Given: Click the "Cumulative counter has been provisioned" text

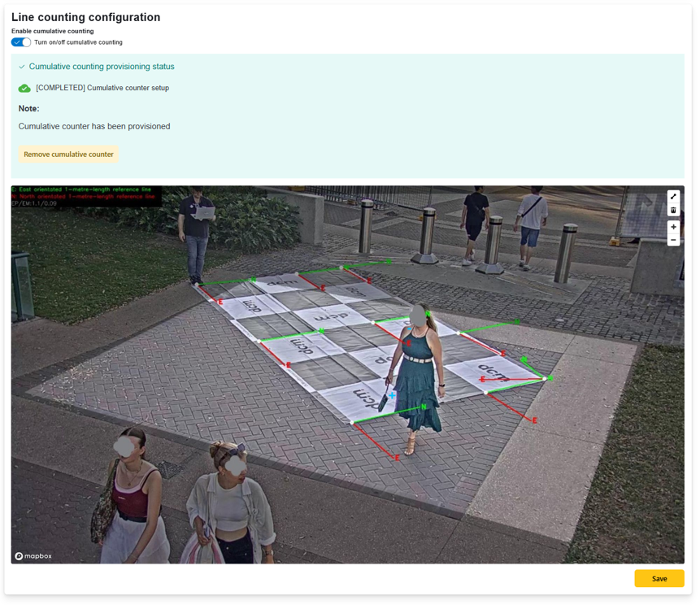Looking at the screenshot, I should tap(94, 126).
